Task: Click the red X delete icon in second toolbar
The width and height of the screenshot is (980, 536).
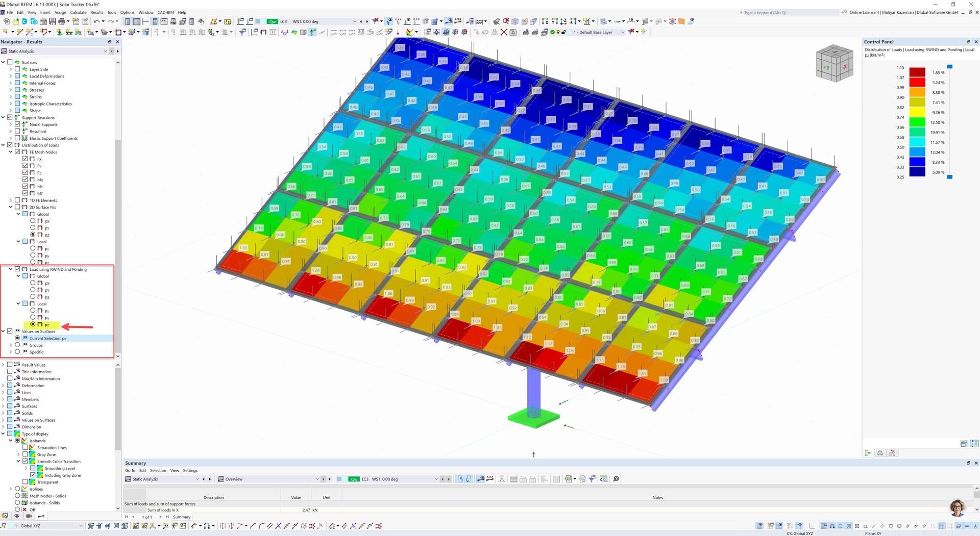Action: click(504, 32)
